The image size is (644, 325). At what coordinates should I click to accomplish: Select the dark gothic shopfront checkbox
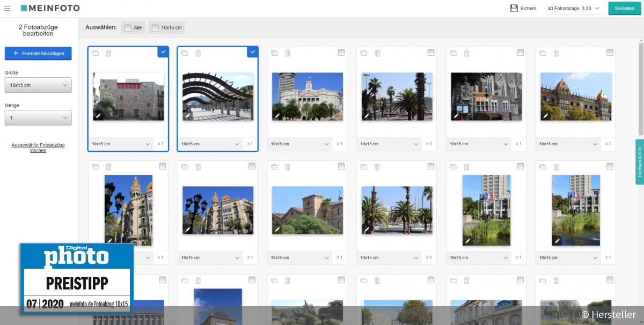(521, 53)
